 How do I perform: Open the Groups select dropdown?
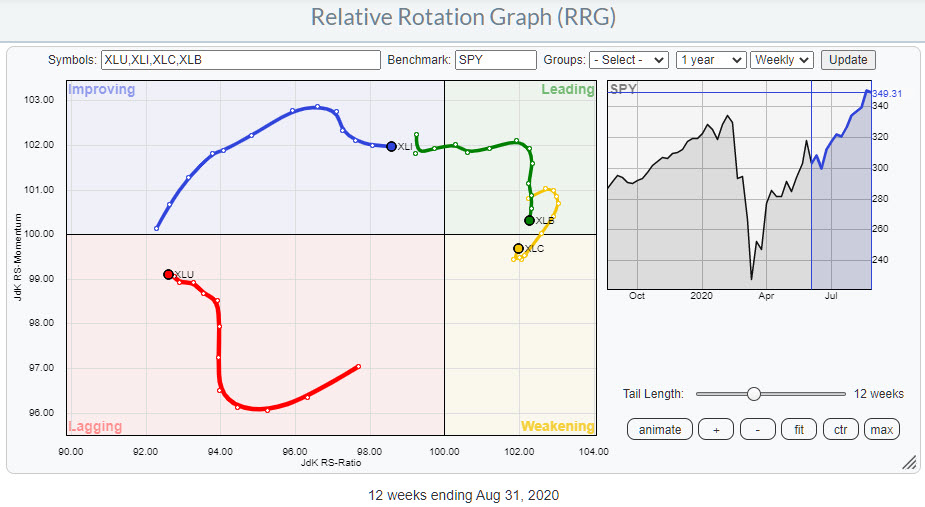pos(628,60)
